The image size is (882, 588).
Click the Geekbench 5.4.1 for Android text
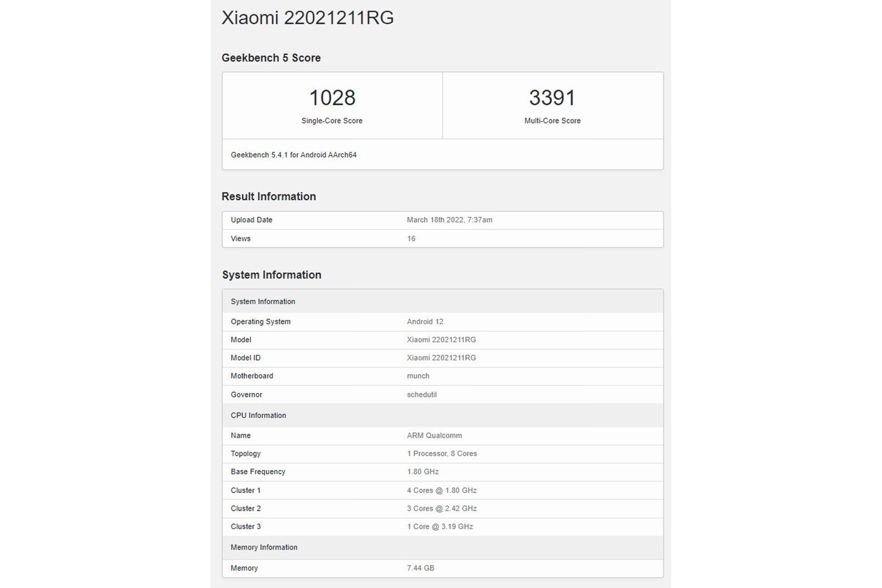tap(294, 155)
